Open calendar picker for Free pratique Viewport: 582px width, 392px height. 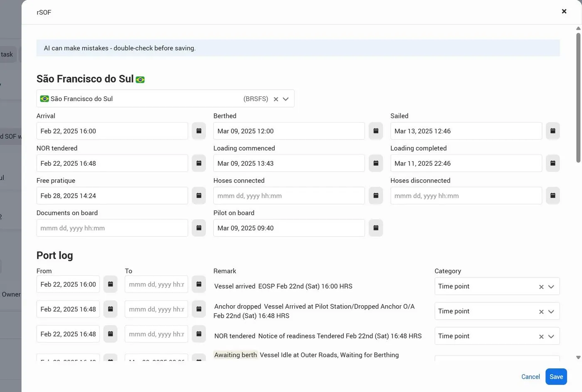point(199,196)
